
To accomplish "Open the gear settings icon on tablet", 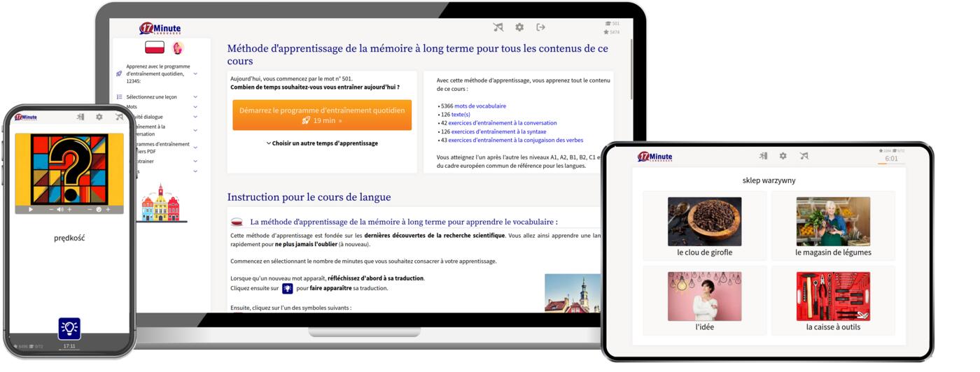I will [783, 156].
